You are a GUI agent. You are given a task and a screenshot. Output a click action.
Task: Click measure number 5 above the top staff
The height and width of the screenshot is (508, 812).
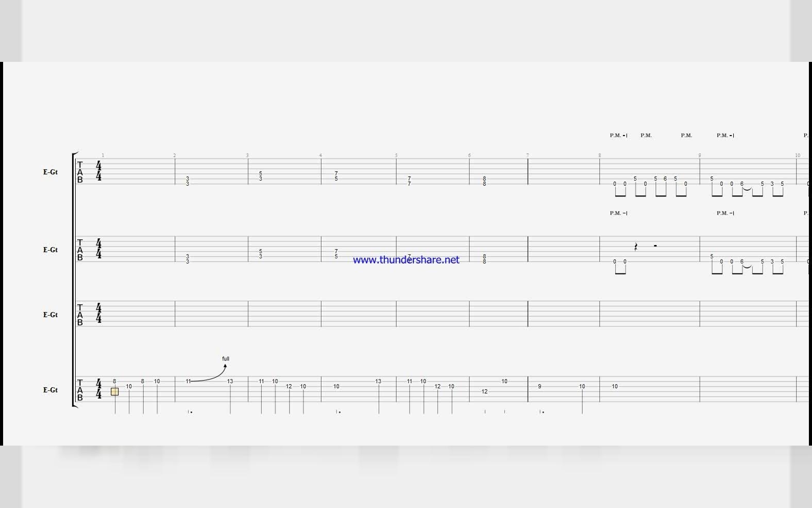click(x=396, y=155)
